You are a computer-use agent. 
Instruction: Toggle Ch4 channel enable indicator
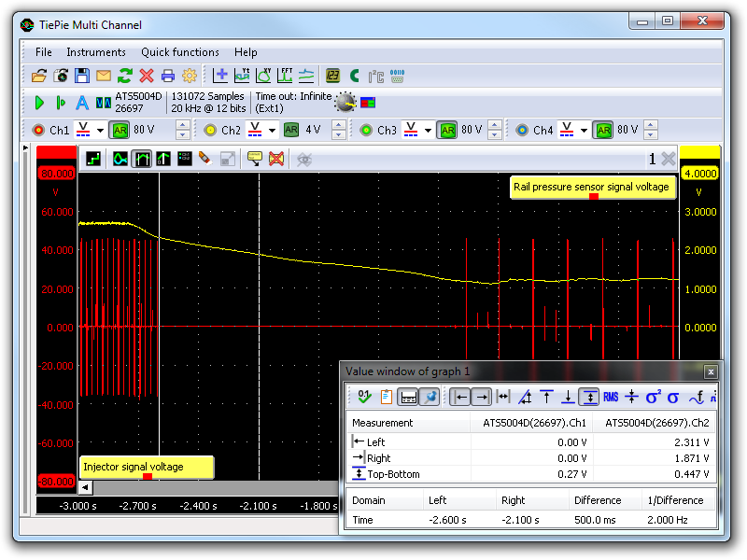coord(522,130)
